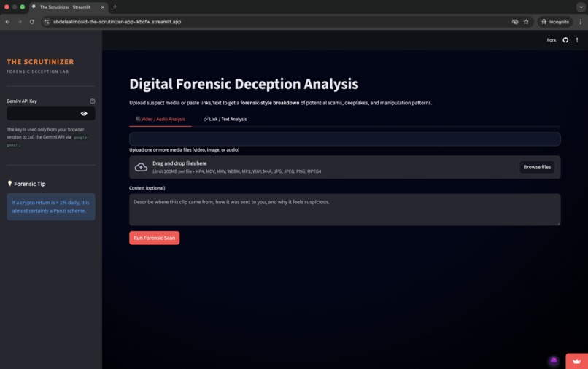Screen dimensions: 588x369
Task: Click the link icon on Link / Text tab
Action: pyautogui.click(x=206, y=119)
